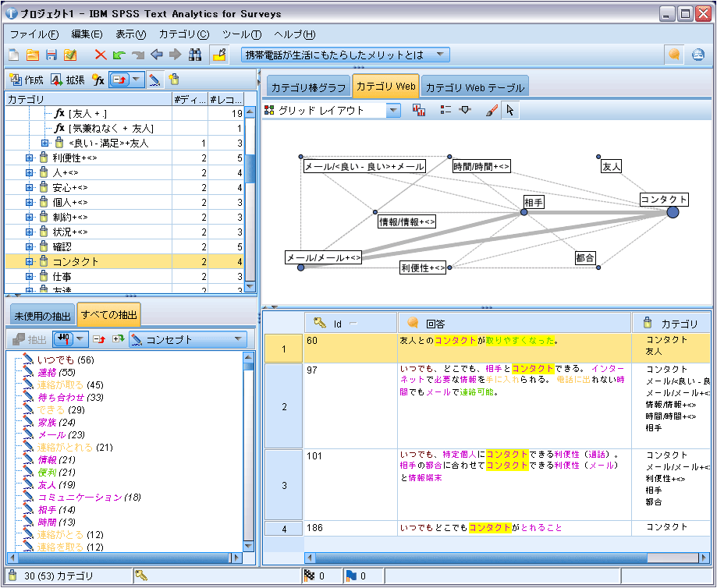Image resolution: width=717 pixels, height=588 pixels.
Task: Click the round blue icon at top right
Action: pyautogui.click(x=697, y=55)
